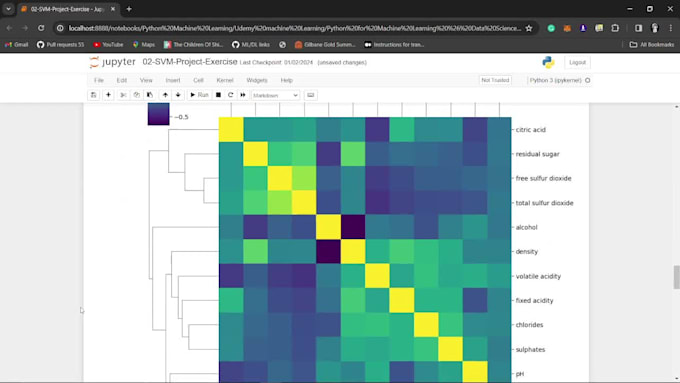Viewport: 680px width, 383px height.
Task: Open the Cell menu
Action: click(x=198, y=80)
